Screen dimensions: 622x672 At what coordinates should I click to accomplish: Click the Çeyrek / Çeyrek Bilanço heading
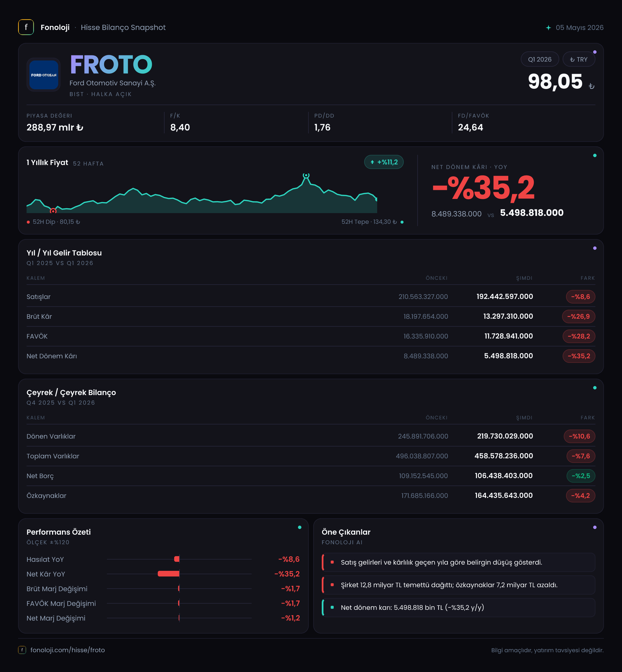coord(71,393)
